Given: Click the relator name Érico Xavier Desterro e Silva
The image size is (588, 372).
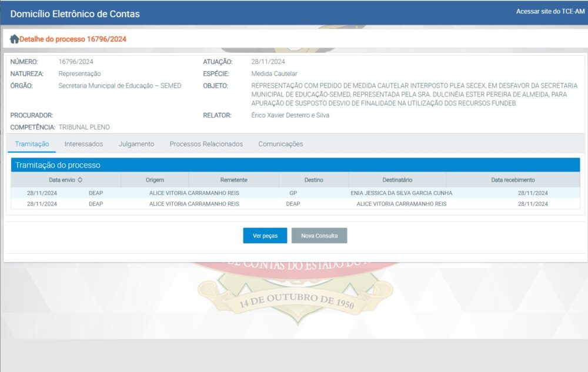Looking at the screenshot, I should (x=290, y=115).
